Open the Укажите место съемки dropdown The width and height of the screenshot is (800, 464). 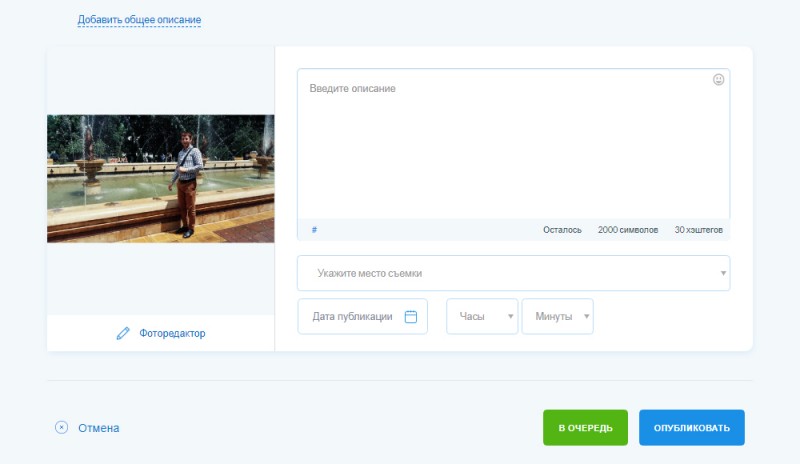[x=513, y=273]
